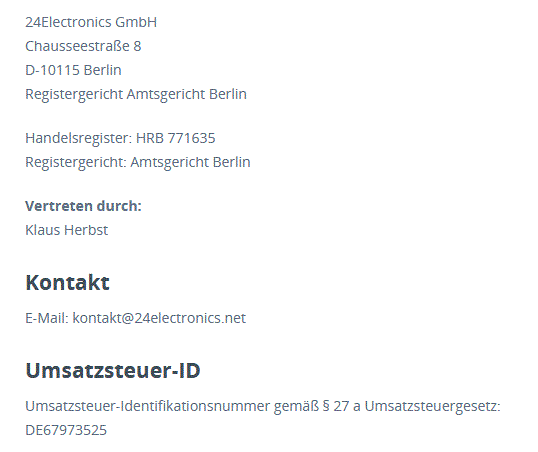The image size is (538, 452).
Task: Click the Registergericht: Amtsgericht Berlin line
Action: tap(138, 162)
